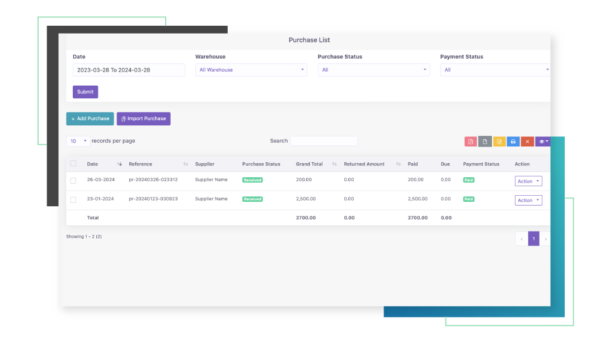Change records per page dropdown
The height and width of the screenshot is (364, 600).
click(x=78, y=141)
